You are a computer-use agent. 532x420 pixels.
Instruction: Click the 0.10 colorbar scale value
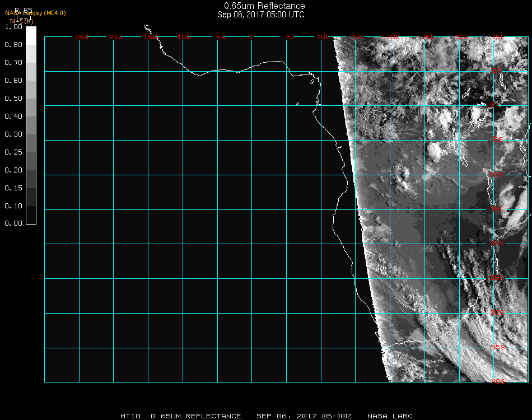tap(13, 206)
